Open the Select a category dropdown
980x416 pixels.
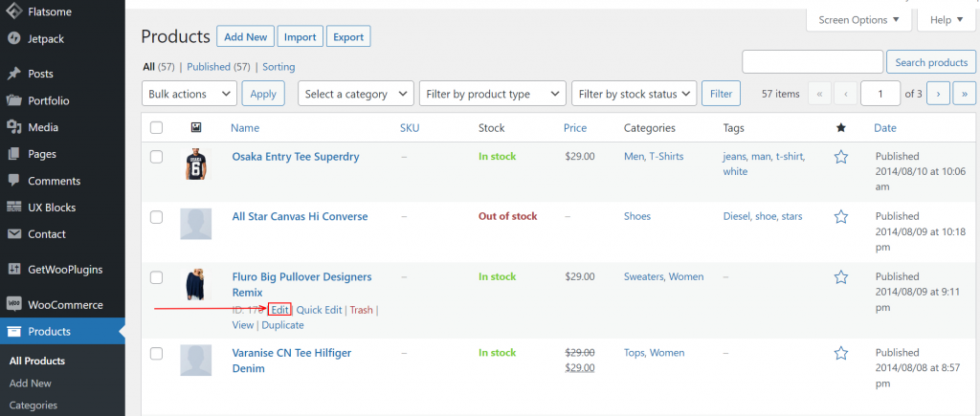click(356, 94)
